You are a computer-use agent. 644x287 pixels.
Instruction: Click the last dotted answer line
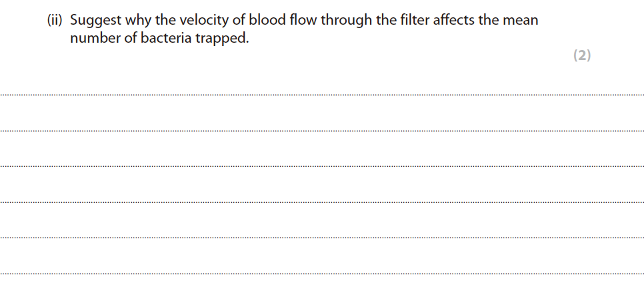point(322,272)
